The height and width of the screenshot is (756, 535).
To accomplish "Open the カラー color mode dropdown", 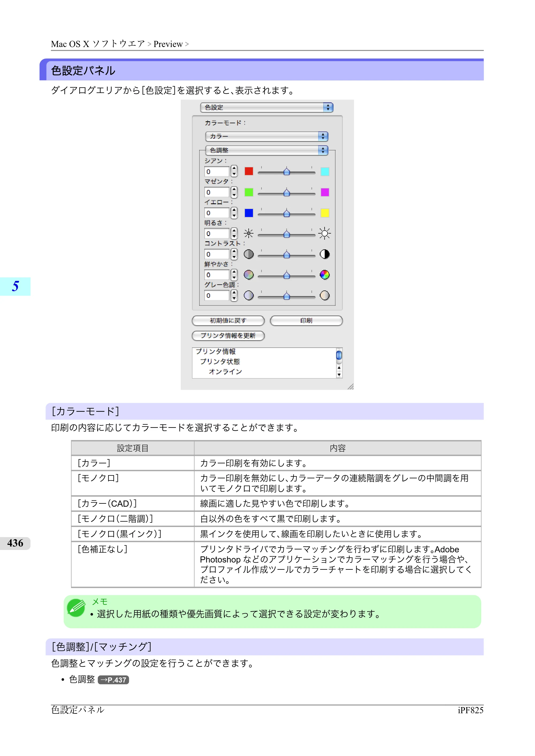I will (x=267, y=136).
